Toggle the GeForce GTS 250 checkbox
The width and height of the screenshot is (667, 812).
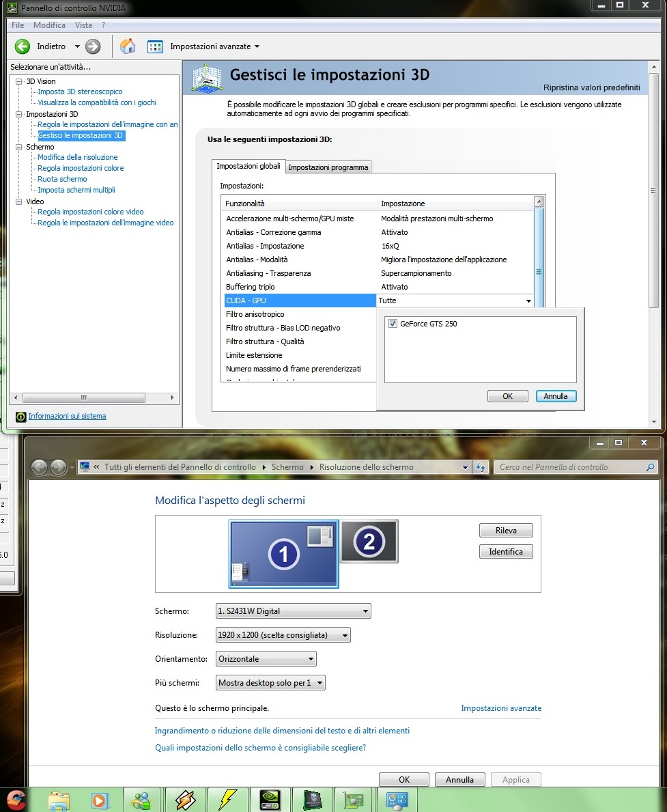393,324
